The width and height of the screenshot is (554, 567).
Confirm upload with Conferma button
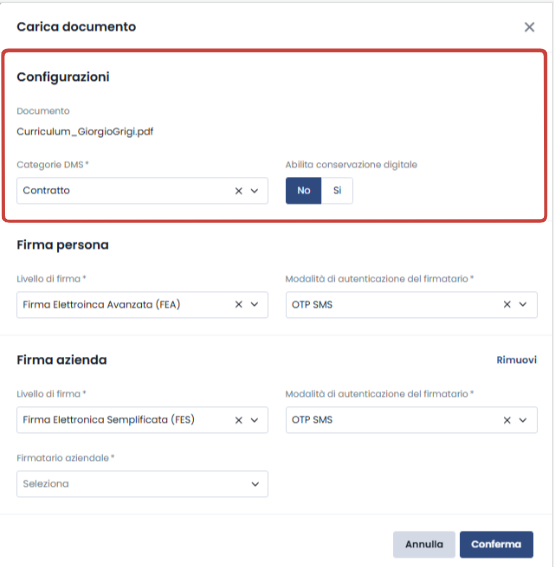tap(496, 544)
